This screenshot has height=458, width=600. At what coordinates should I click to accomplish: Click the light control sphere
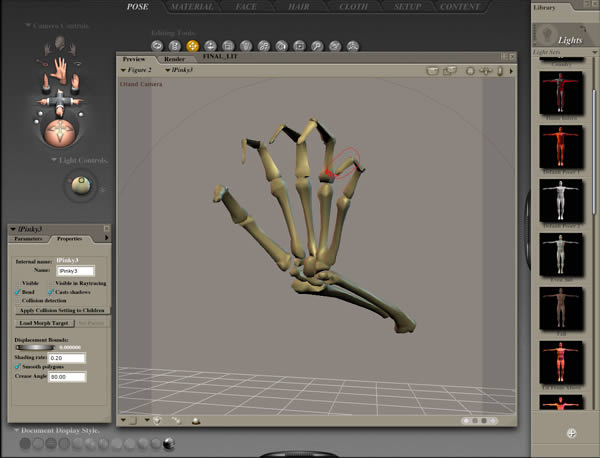point(81,186)
